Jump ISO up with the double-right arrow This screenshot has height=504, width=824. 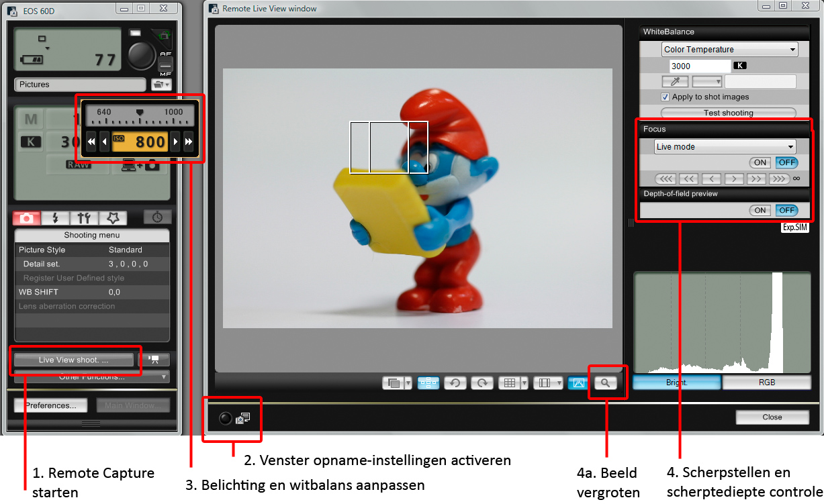pos(189,142)
